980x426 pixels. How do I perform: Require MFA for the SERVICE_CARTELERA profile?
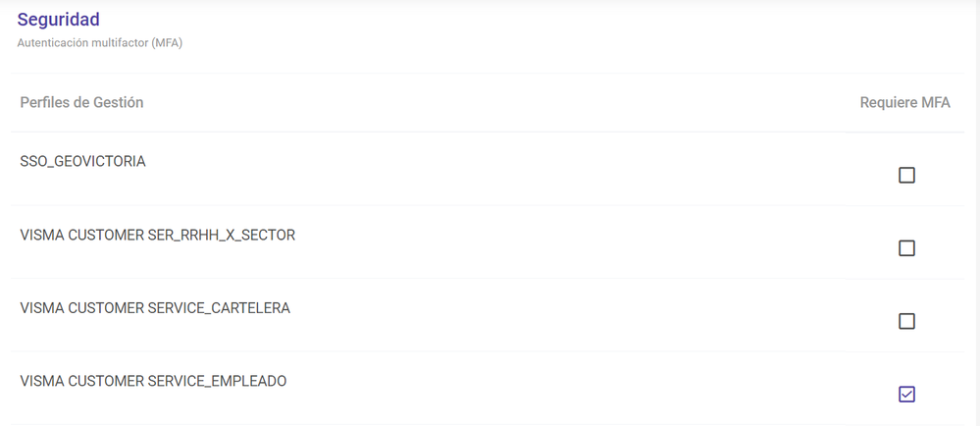906,321
